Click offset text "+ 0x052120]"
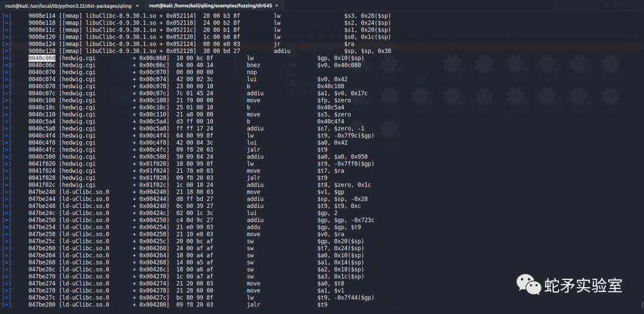644x314 pixels. [x=178, y=36]
